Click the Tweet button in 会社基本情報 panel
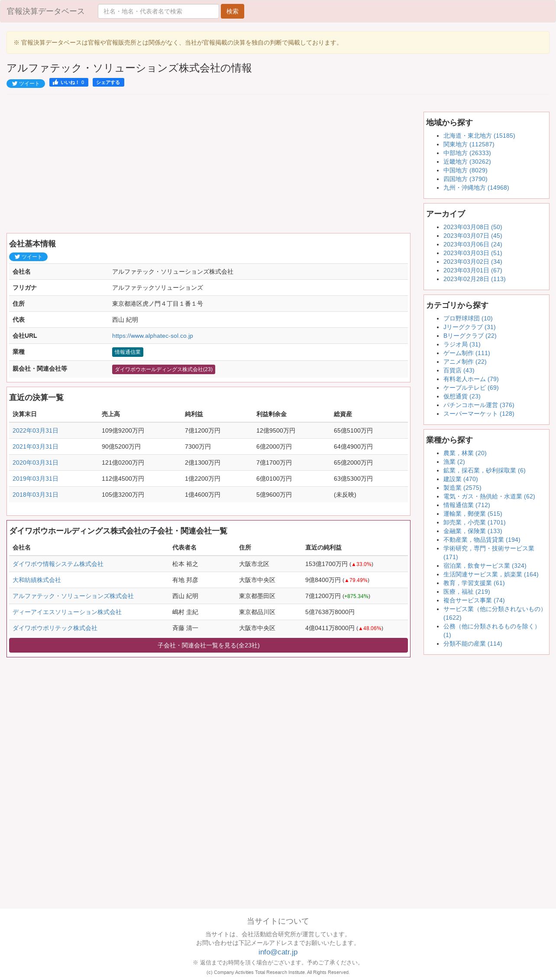556x980 pixels. pos(28,257)
